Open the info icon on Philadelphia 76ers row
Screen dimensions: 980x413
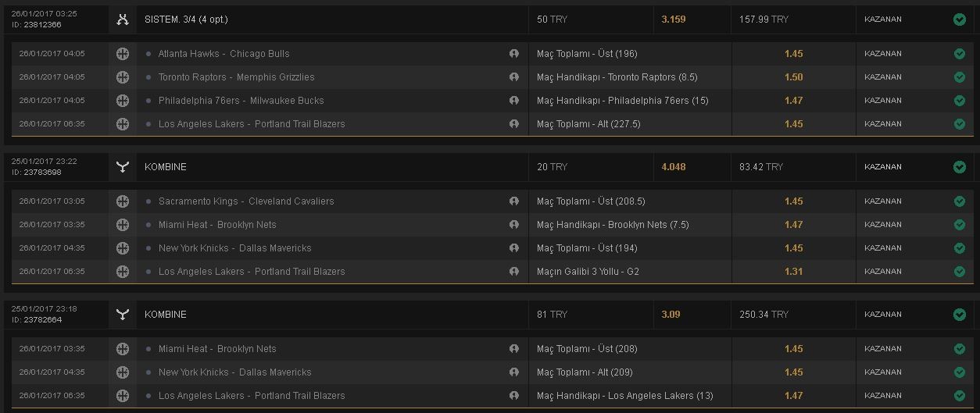click(514, 101)
